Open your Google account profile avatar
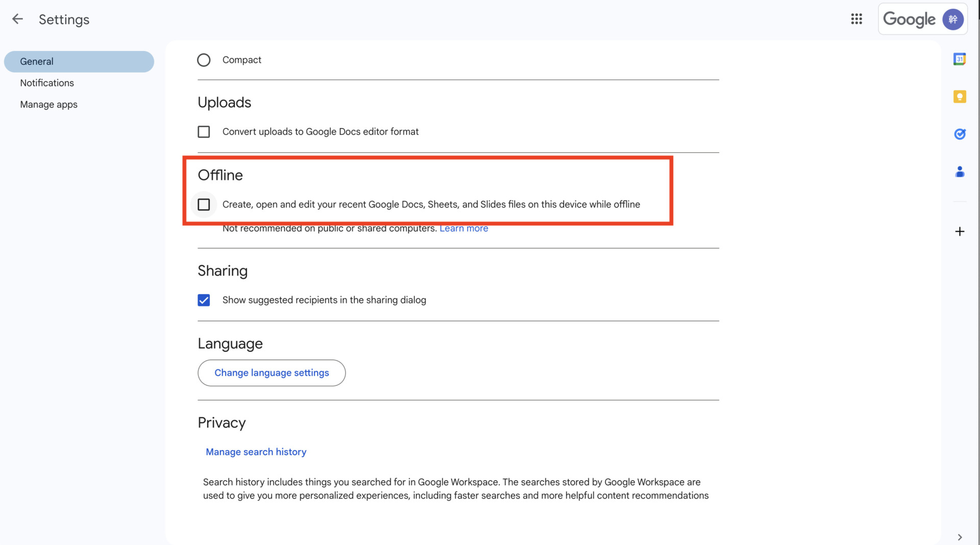Screen dimensions: 980x545 953,19
